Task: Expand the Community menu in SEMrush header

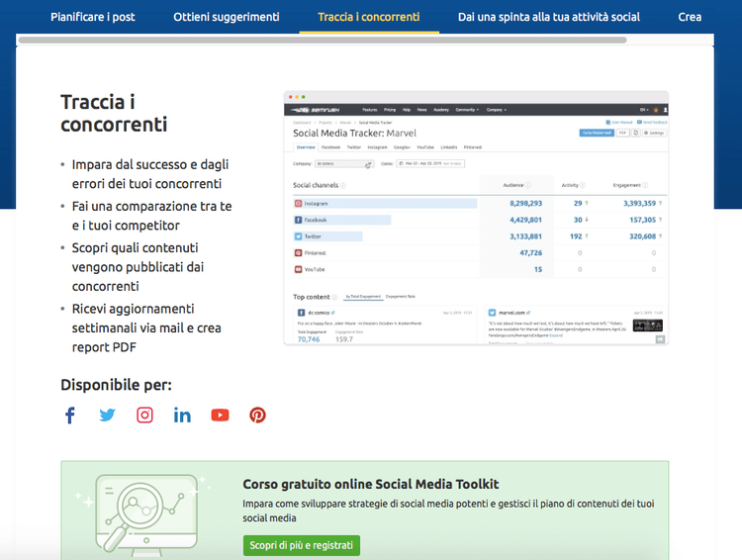Action: tap(467, 110)
